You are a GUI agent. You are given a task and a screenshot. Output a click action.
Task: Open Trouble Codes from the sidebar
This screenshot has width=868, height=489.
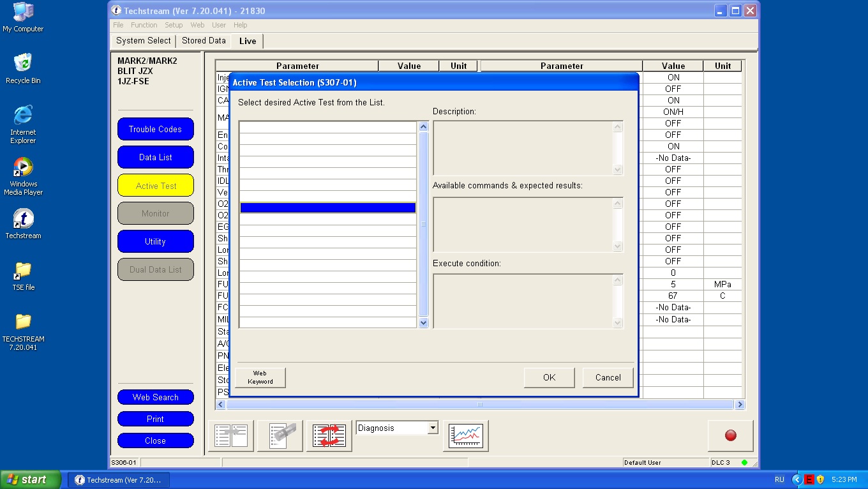155,129
